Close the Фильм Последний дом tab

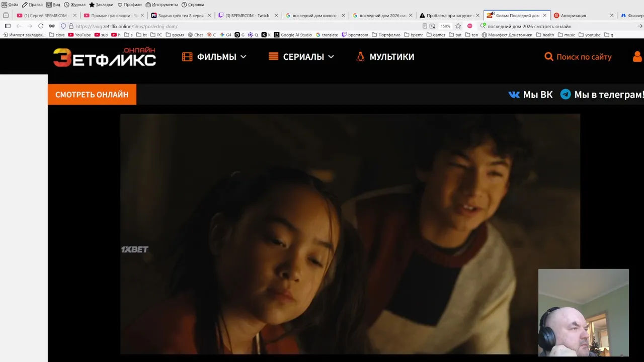coord(544,16)
